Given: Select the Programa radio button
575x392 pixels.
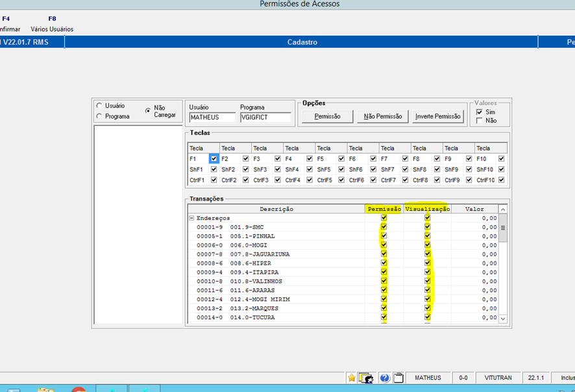Looking at the screenshot, I should point(99,116).
